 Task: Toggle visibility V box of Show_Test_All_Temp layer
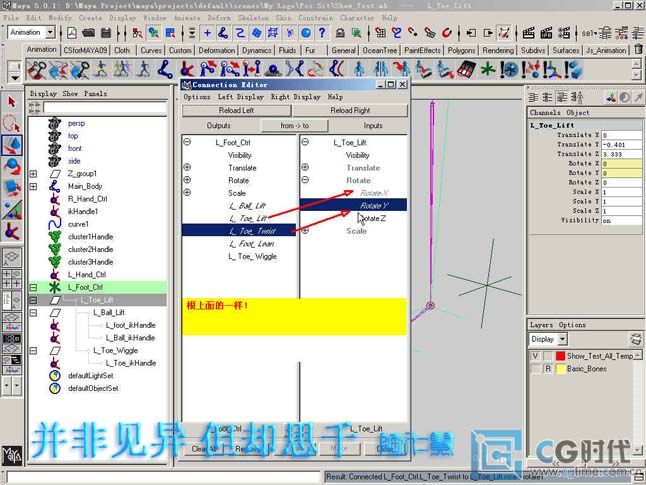tap(535, 356)
